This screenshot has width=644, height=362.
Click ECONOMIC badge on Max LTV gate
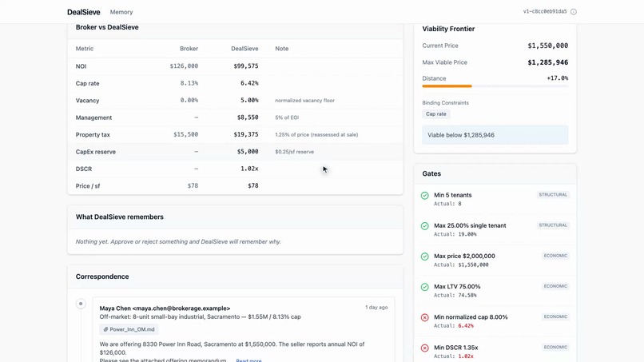click(x=555, y=286)
